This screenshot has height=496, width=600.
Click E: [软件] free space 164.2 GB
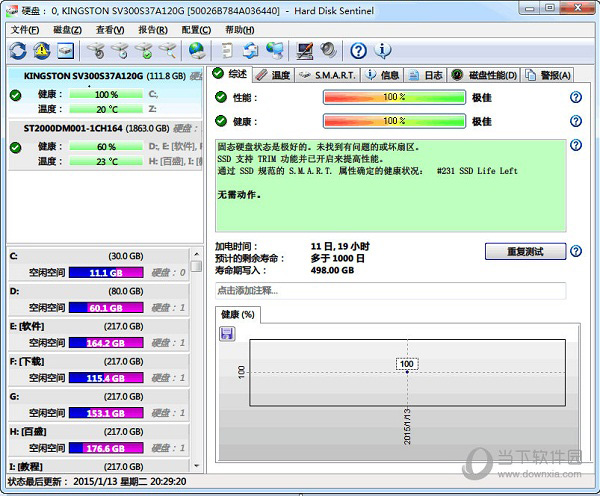click(106, 343)
